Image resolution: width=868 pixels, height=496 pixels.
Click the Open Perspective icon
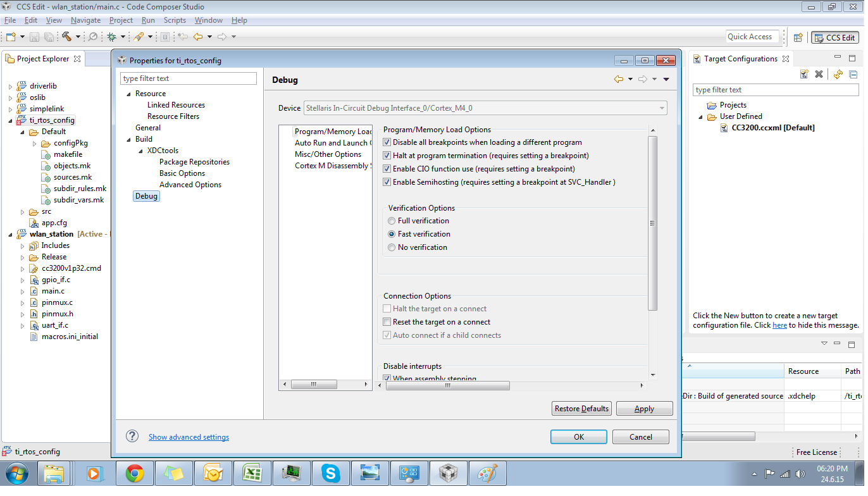(x=798, y=37)
